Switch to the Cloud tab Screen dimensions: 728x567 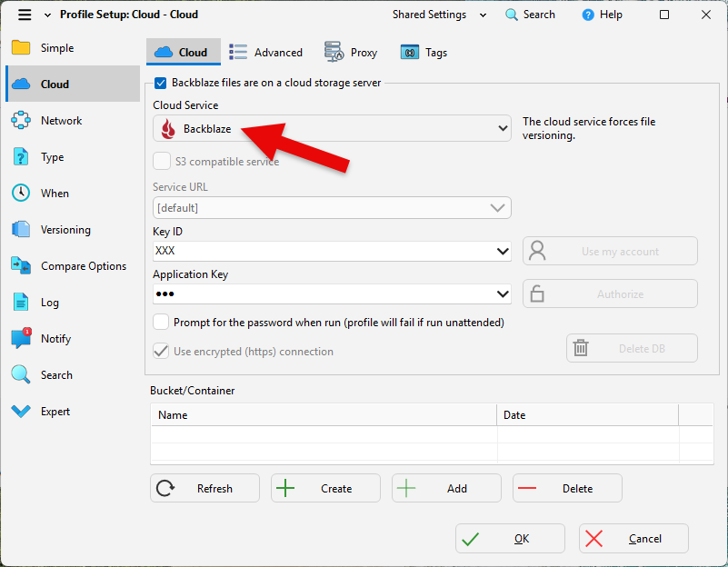(184, 52)
